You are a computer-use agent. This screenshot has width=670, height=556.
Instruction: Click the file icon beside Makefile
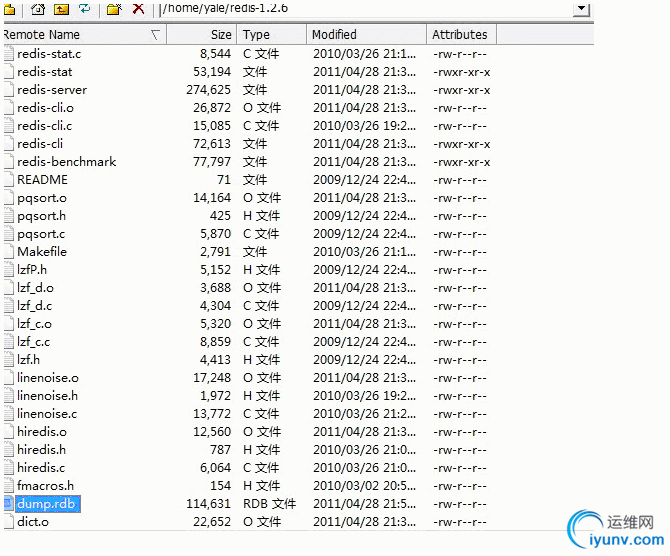(x=9, y=252)
